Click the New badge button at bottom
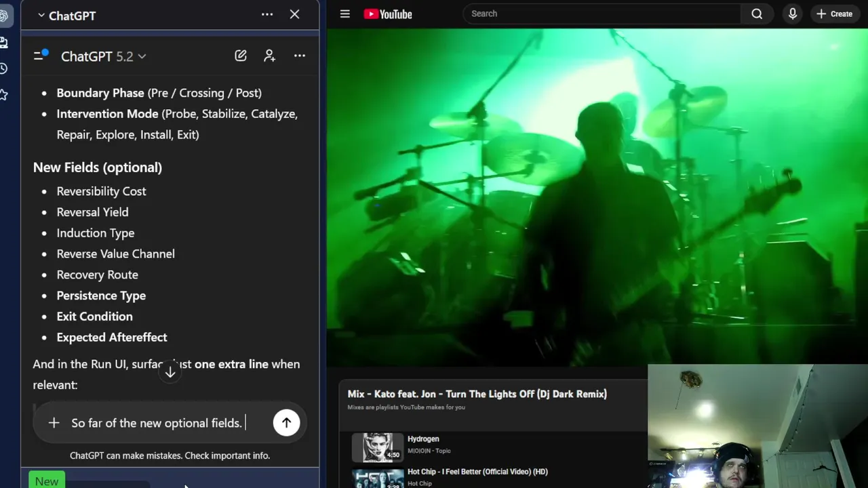Viewport: 868px width, 488px height. 47,481
